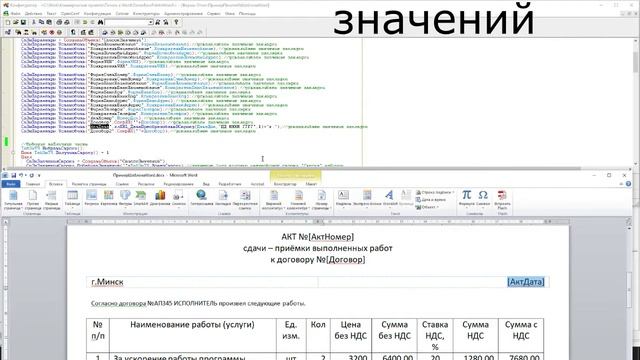Viewport: 640px width, 360px height.
Task: Open the Объект insert dropdown
Action: tap(427, 207)
